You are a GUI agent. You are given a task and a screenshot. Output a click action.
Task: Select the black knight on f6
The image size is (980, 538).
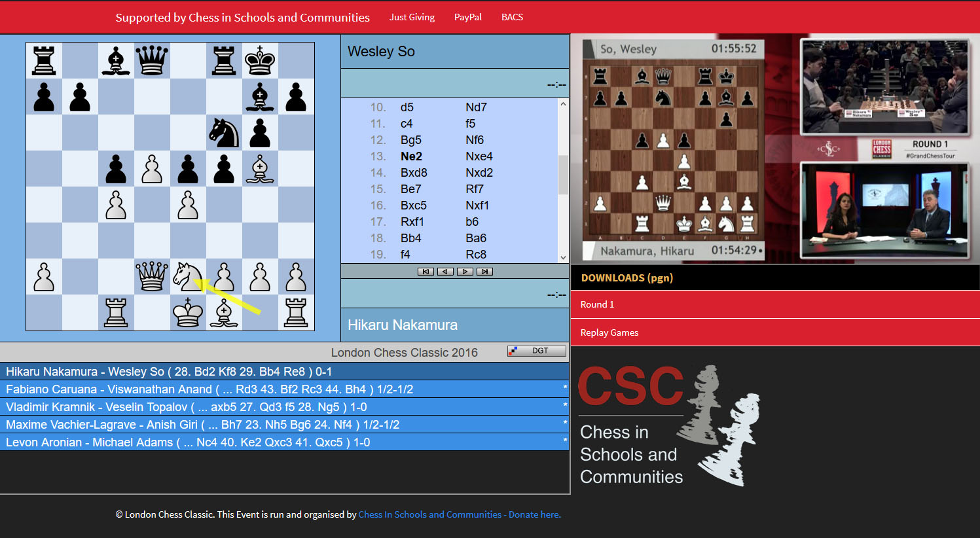(x=224, y=132)
